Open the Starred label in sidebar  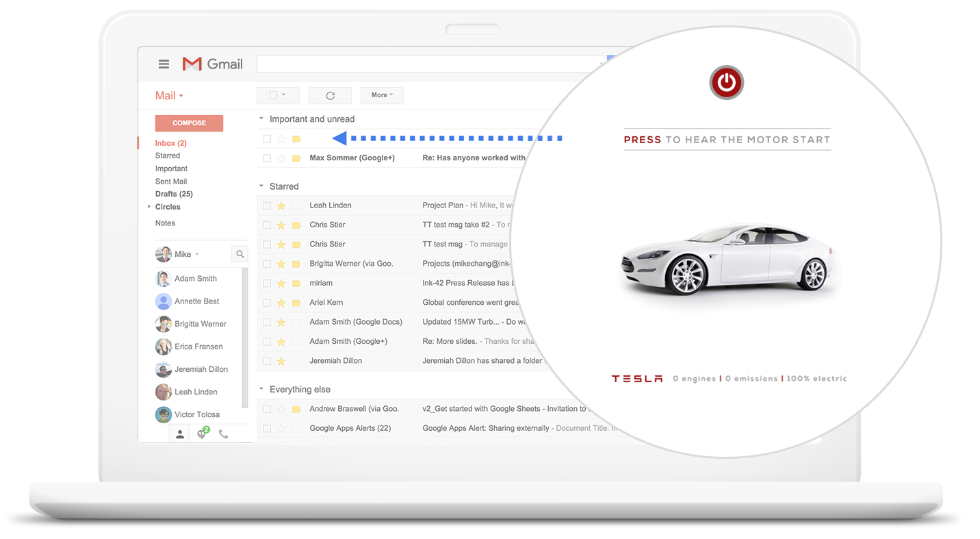[x=168, y=155]
